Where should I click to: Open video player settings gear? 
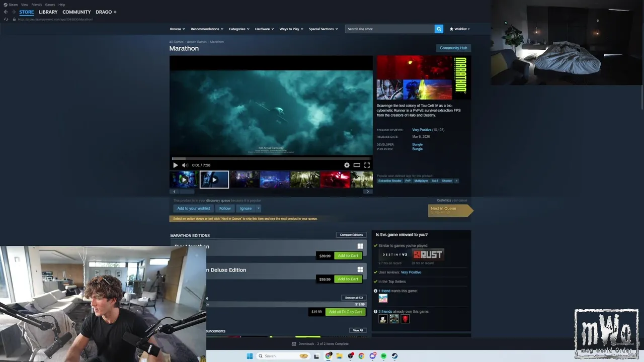[x=347, y=165]
